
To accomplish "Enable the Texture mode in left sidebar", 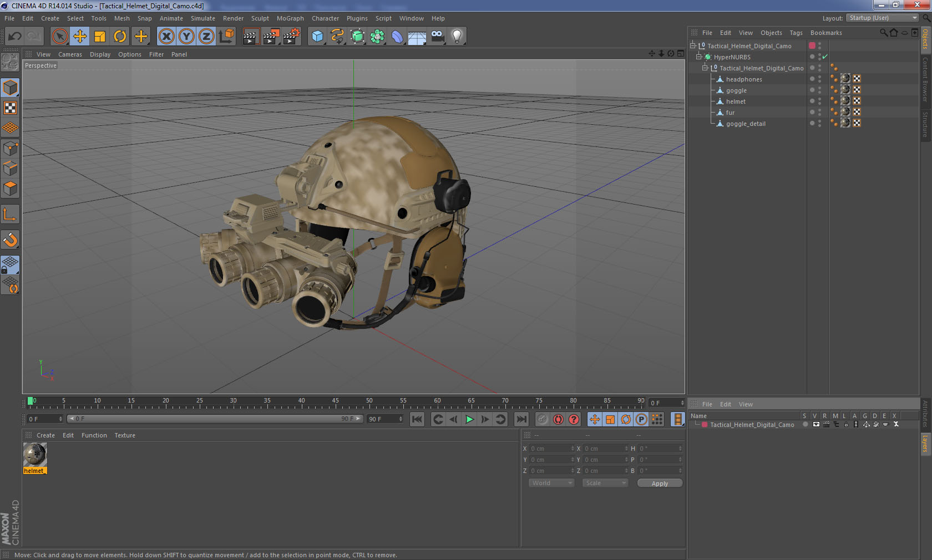I will coord(10,108).
